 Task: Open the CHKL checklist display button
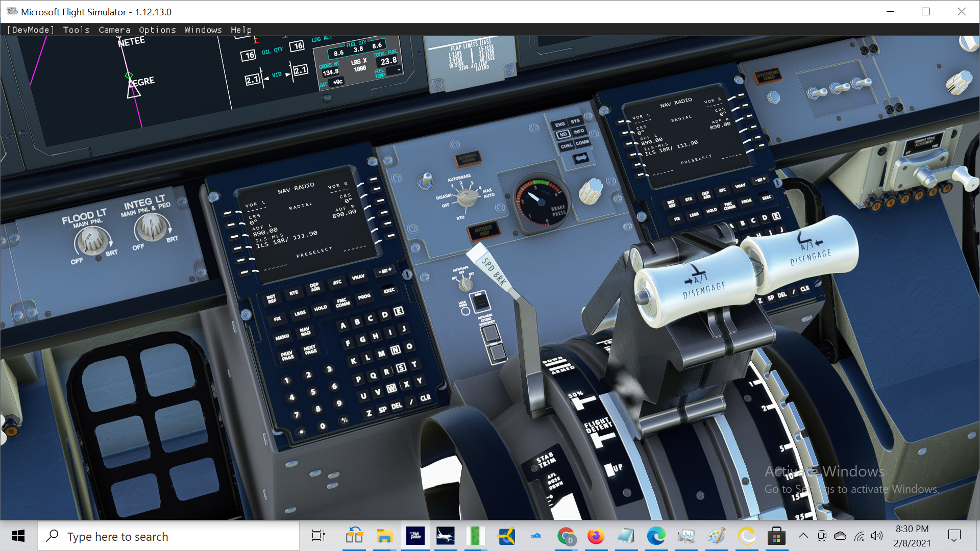click(567, 146)
